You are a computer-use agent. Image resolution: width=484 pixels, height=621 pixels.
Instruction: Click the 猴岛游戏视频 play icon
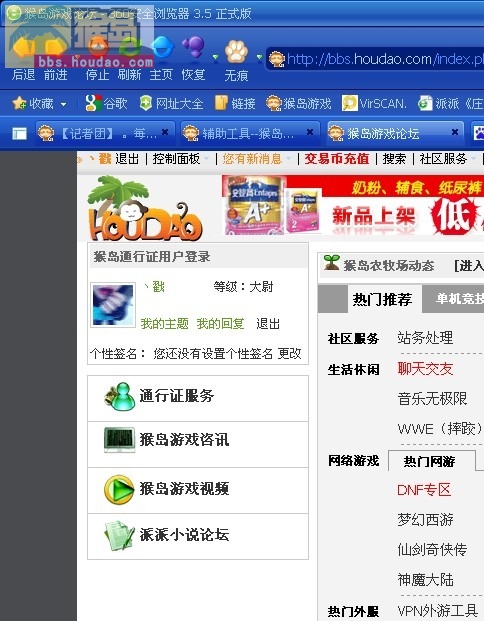point(119,490)
